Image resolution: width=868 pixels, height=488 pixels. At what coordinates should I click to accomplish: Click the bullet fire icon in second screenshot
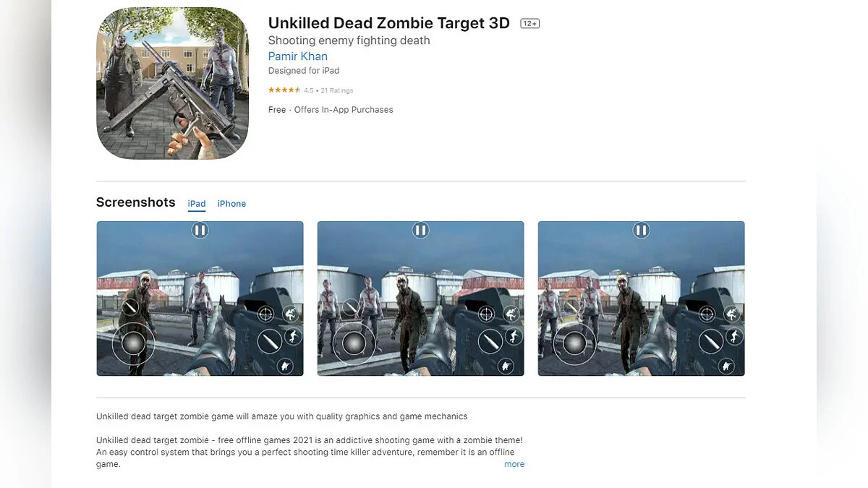click(490, 340)
